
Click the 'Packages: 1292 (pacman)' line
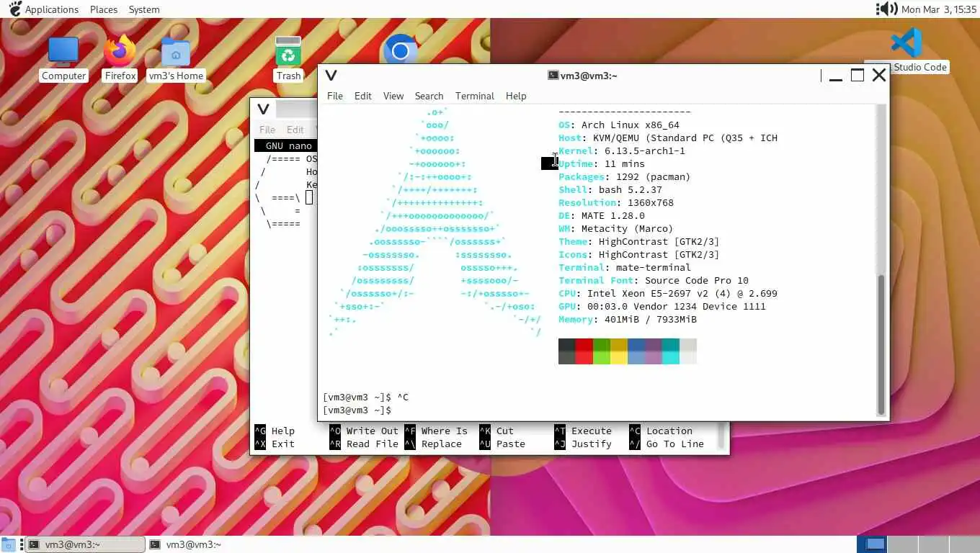coord(625,177)
